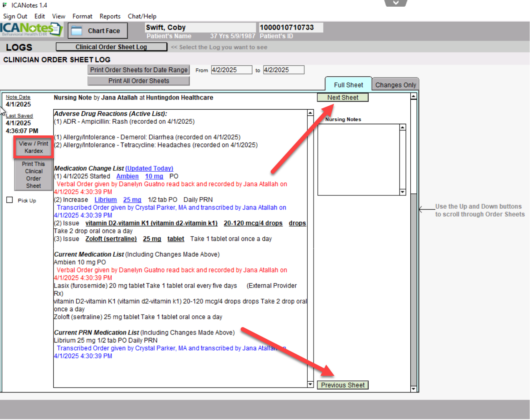Click the collapse chevron at top
Viewport: 530px width, 420px height.
click(x=395, y=3)
